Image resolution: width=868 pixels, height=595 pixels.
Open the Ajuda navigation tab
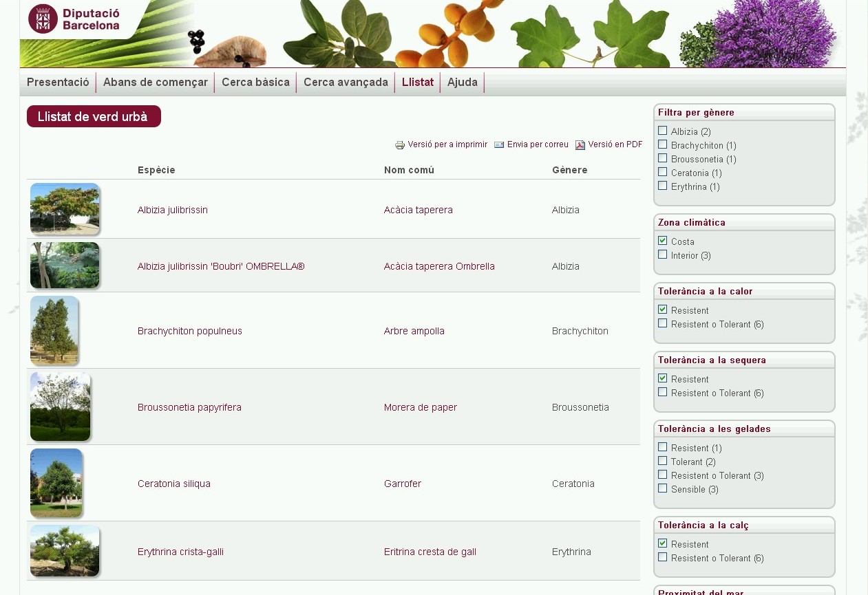click(x=462, y=83)
